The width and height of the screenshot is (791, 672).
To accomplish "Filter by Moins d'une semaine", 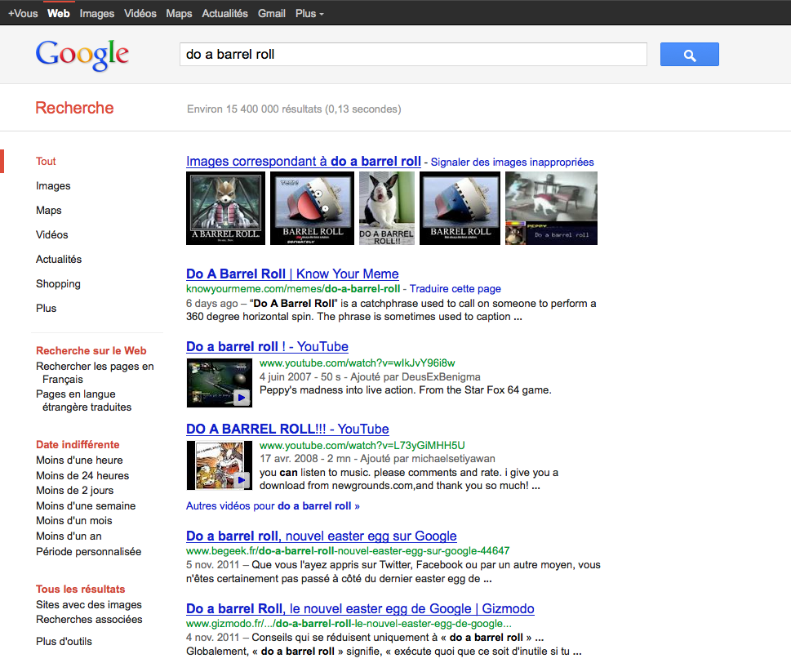I will coord(86,506).
